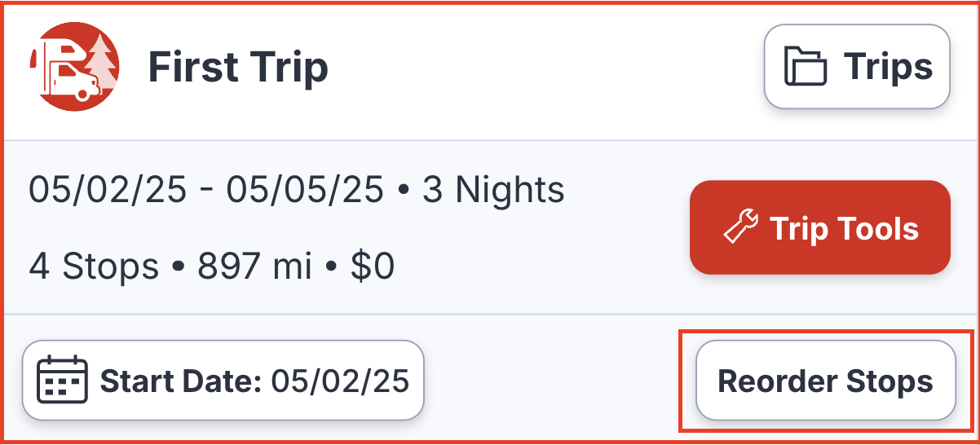Click the wrench icon on Trip Tools

click(741, 228)
